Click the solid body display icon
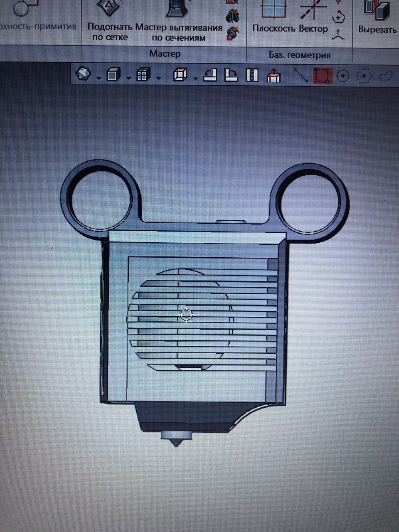 tap(113, 75)
